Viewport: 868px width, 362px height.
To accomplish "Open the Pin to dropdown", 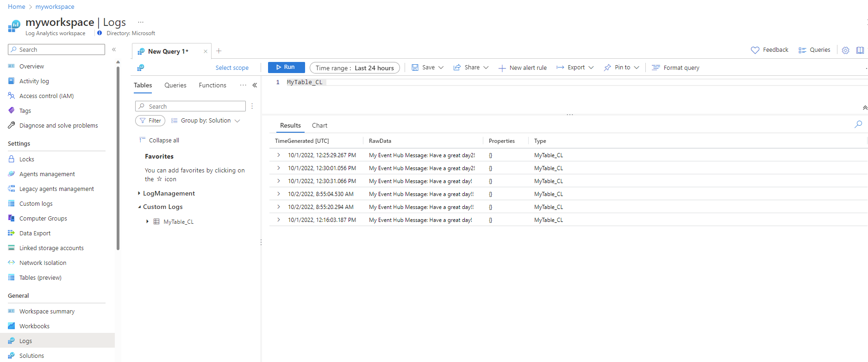I will coord(622,67).
